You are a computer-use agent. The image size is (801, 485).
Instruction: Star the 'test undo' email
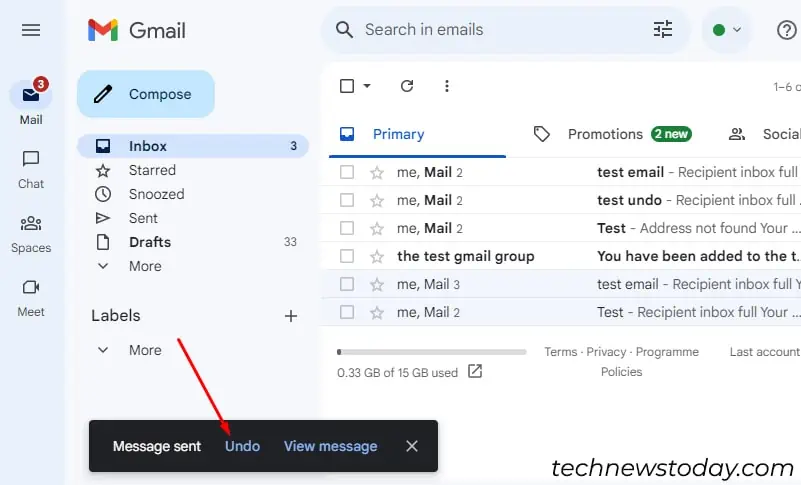tap(377, 200)
